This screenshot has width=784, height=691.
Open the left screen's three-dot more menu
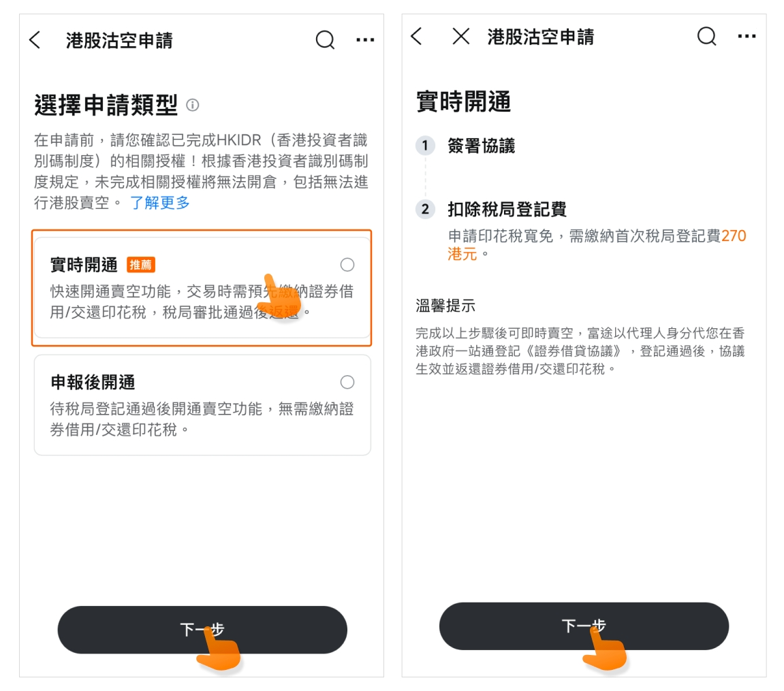click(x=365, y=40)
